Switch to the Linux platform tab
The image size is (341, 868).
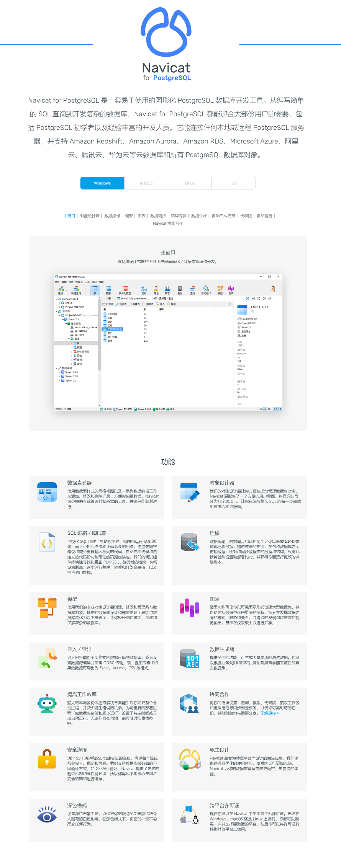pos(190,183)
